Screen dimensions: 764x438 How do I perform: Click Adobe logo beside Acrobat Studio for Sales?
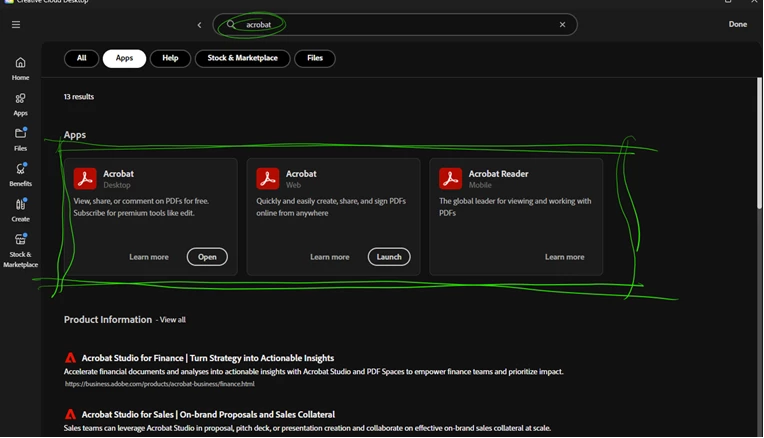click(71, 415)
